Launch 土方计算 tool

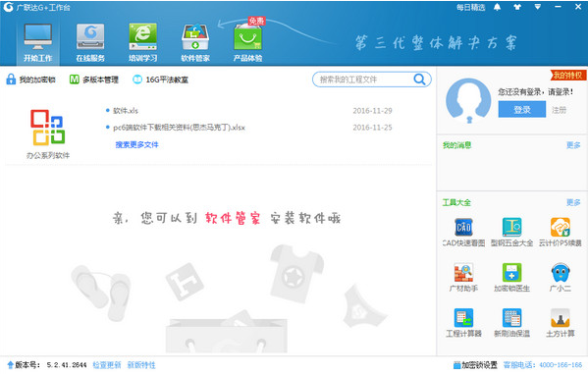pos(561,323)
